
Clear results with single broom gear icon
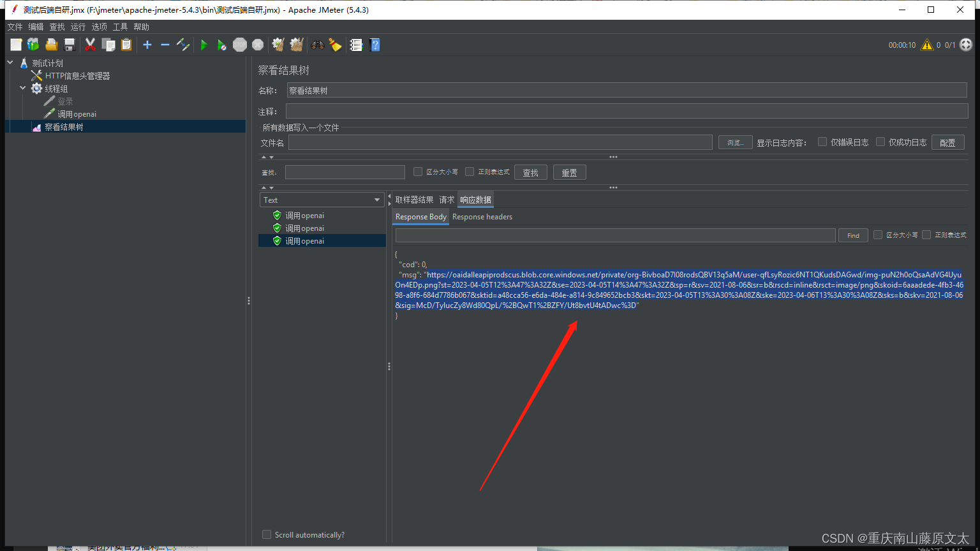point(278,45)
